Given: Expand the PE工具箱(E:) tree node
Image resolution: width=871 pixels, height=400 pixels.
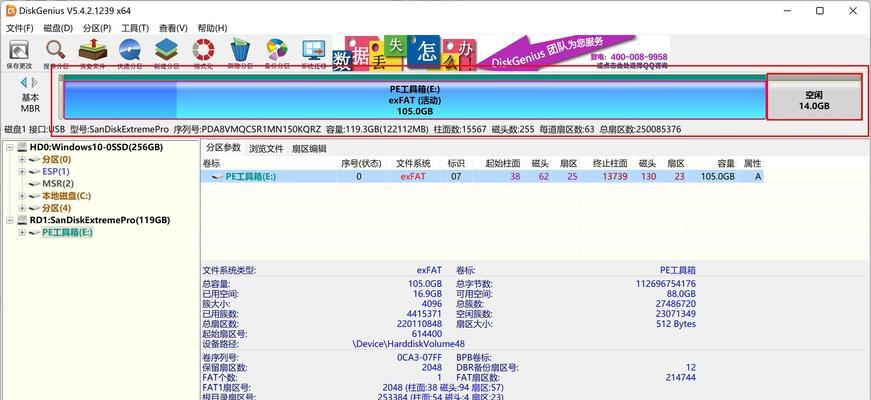Looking at the screenshot, I should coord(22,232).
